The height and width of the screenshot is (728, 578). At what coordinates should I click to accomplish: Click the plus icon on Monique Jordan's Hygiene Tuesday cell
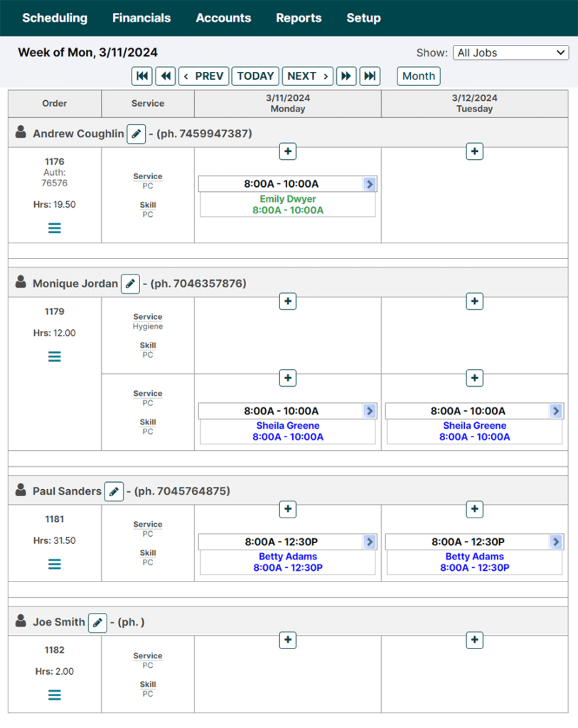(x=474, y=301)
